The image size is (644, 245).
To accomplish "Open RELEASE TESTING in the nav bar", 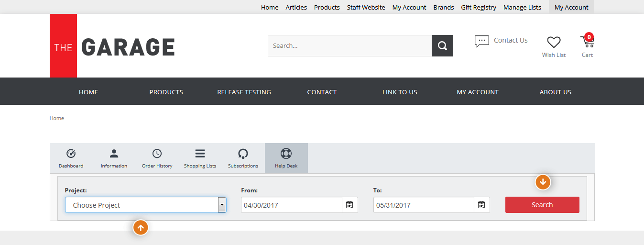I will 244,92.
